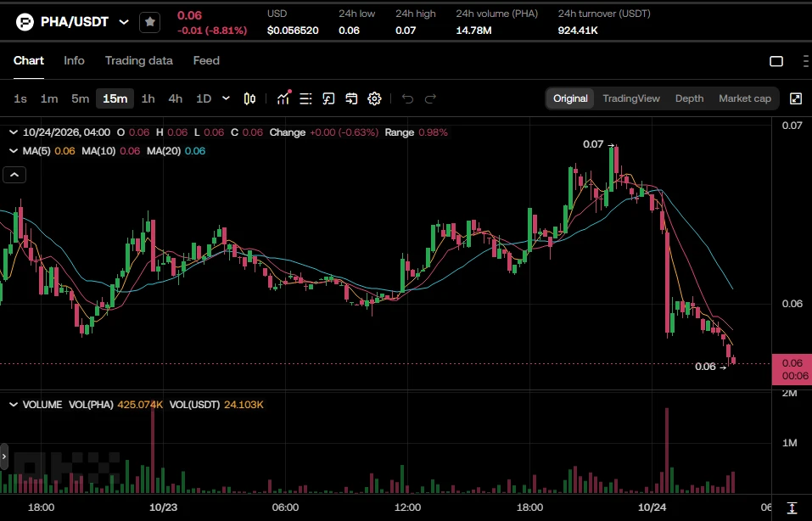The height and width of the screenshot is (521, 812).
Task: Click the 924.41K turnover value
Action: 578,31
